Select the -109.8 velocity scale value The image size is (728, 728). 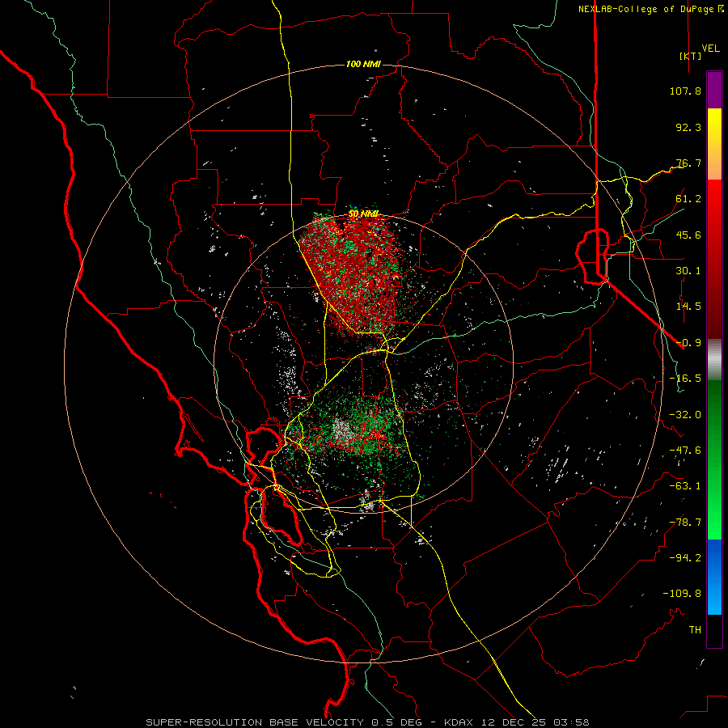[682, 594]
